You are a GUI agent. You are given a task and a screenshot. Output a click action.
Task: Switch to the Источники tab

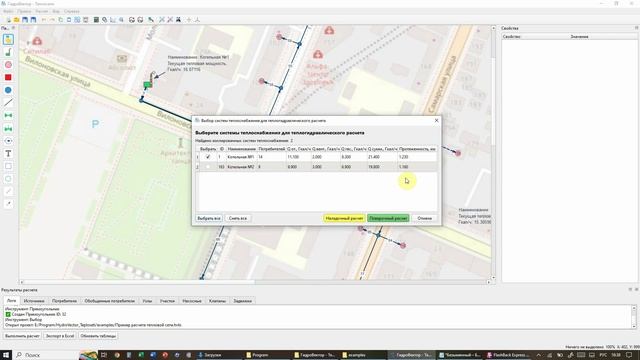tap(34, 301)
